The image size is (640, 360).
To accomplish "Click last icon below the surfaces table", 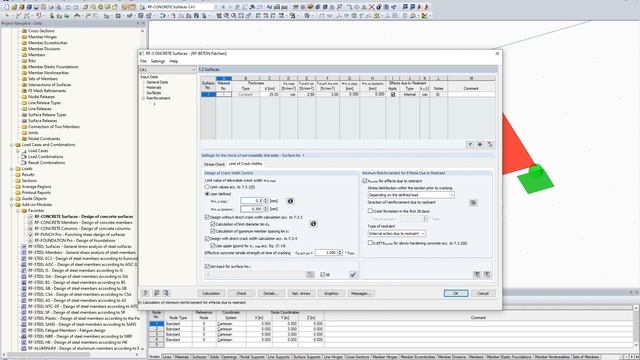I will tap(490, 144).
